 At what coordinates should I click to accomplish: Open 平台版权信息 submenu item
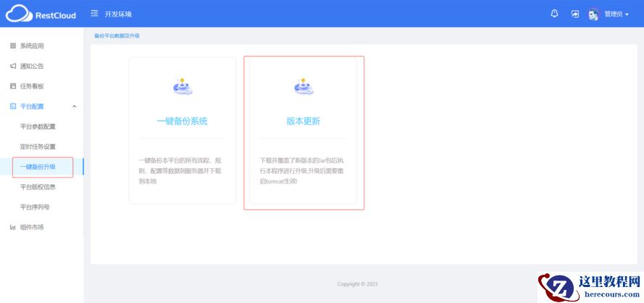38,186
